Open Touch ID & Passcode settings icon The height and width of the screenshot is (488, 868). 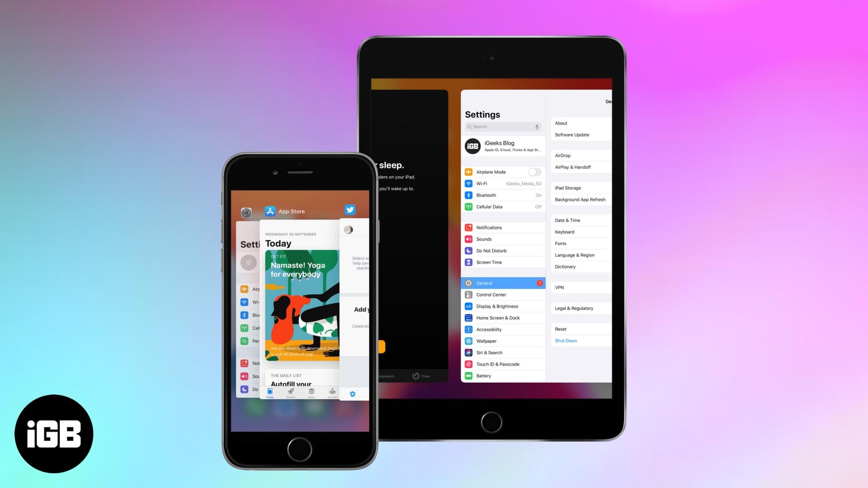click(x=468, y=364)
